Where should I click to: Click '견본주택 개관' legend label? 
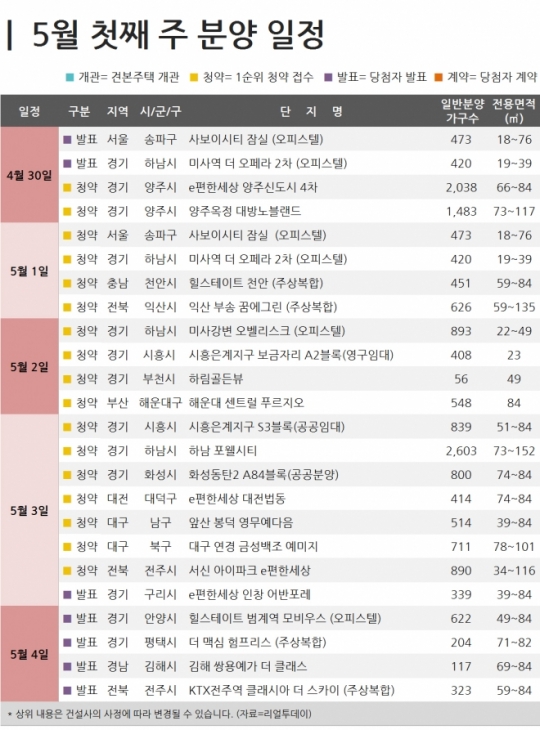[x=145, y=77]
